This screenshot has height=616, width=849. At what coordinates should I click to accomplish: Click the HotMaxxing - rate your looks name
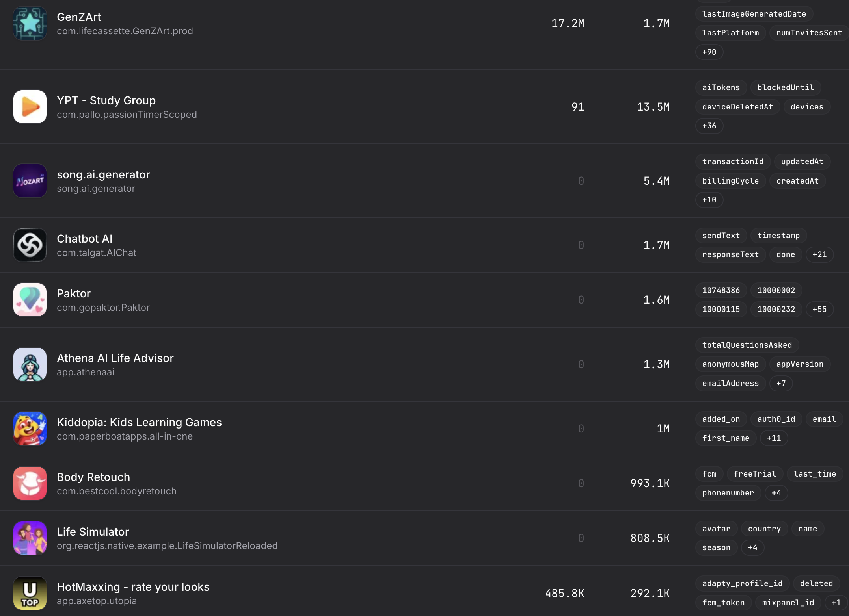[133, 587]
